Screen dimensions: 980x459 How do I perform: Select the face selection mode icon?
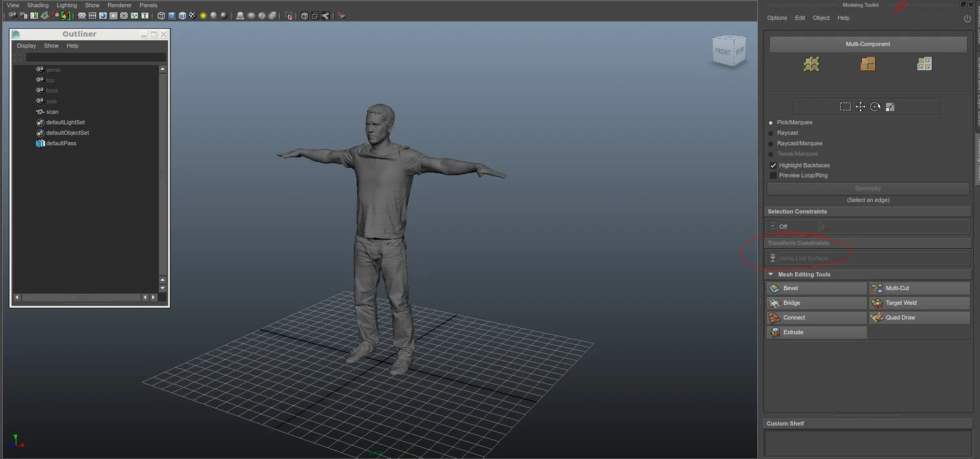tap(924, 63)
